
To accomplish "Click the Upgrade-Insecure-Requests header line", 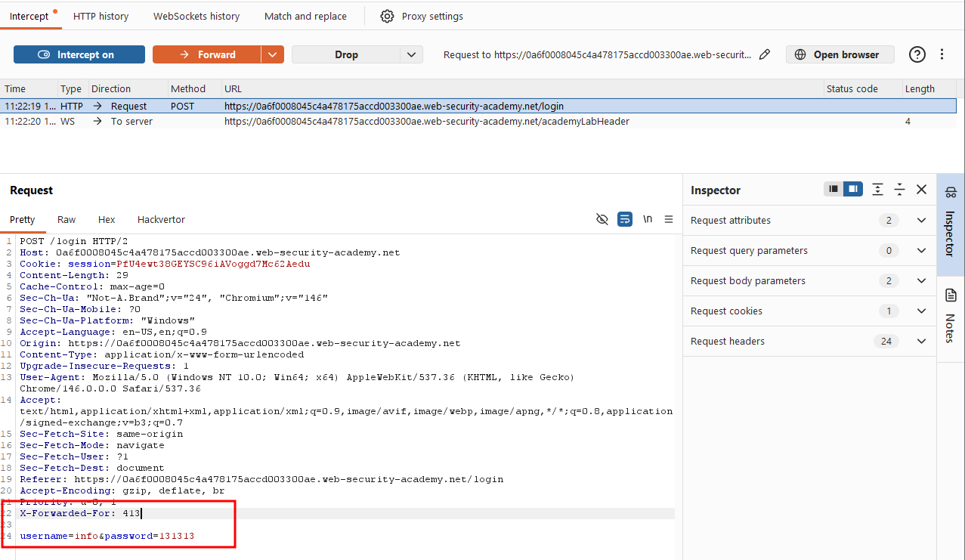I will pyautogui.click(x=104, y=366).
